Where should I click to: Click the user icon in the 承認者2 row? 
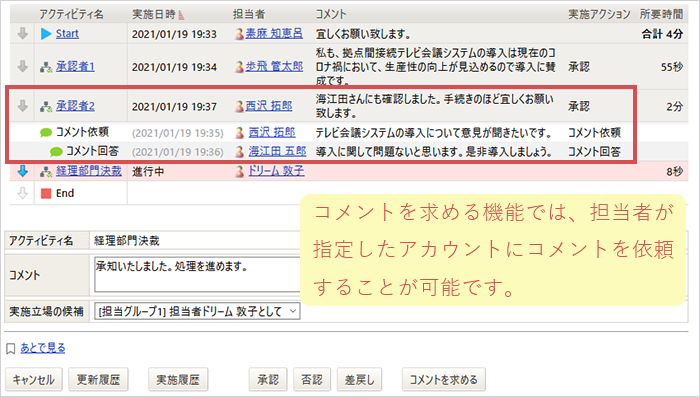(x=240, y=106)
